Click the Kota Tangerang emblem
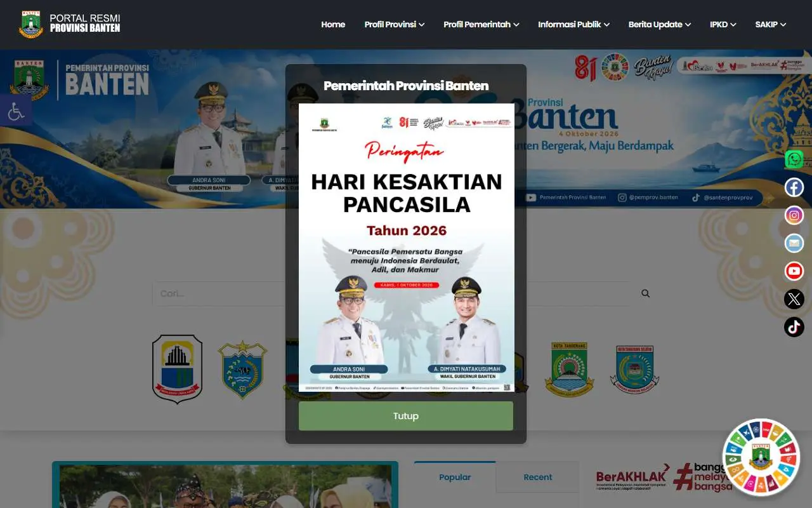Viewport: 812px width, 508px height. click(569, 370)
